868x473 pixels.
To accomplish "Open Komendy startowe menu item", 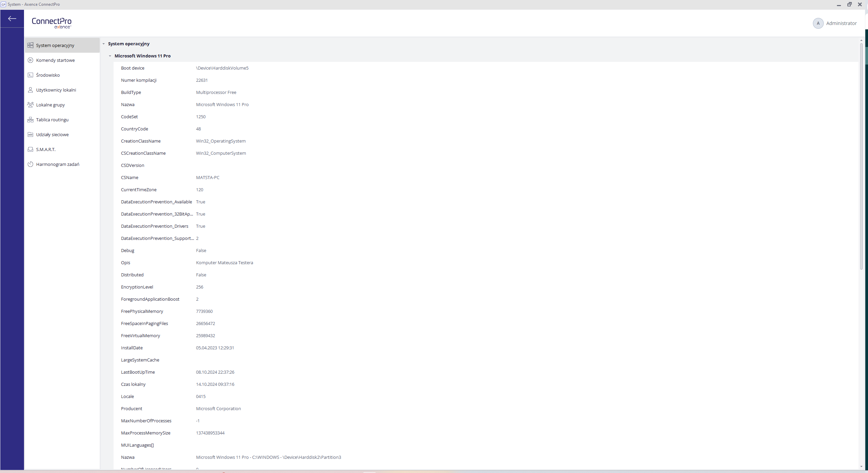I will coord(62,60).
